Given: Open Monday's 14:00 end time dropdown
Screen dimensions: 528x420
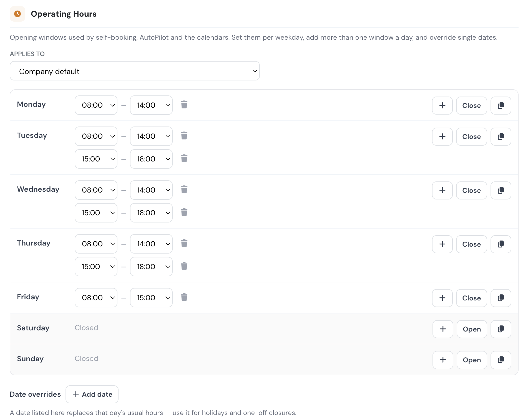Looking at the screenshot, I should coord(151,105).
